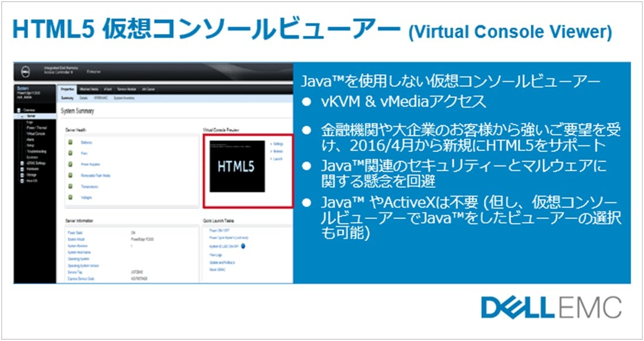
Task: Click the Virtual Console Refresh link
Action: coord(279,151)
